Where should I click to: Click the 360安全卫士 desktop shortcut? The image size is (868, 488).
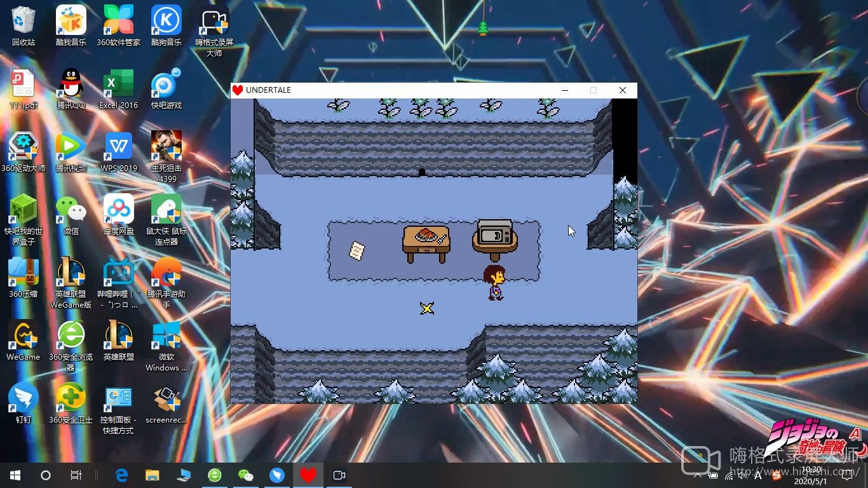tap(71, 403)
